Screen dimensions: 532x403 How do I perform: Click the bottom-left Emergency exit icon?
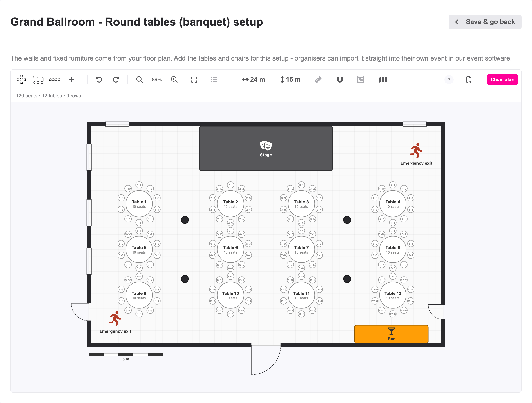pos(115,319)
